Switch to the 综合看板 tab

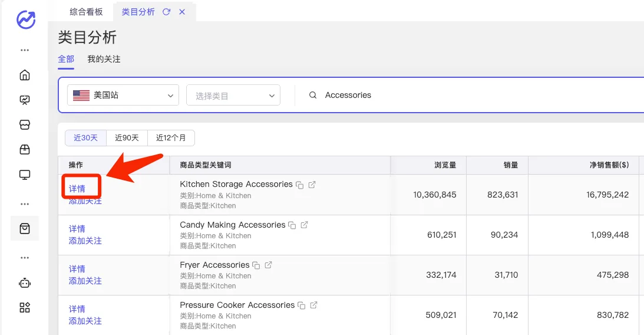(86, 12)
